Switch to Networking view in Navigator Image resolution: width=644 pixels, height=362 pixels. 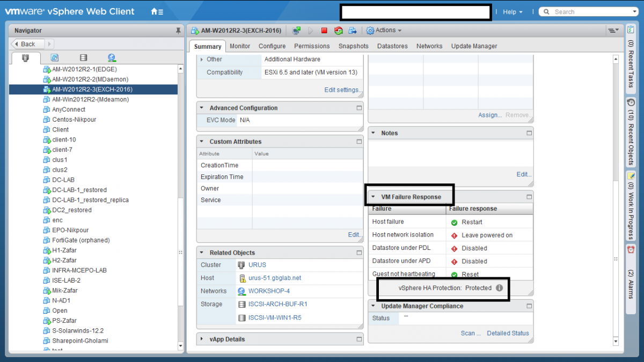pos(112,58)
